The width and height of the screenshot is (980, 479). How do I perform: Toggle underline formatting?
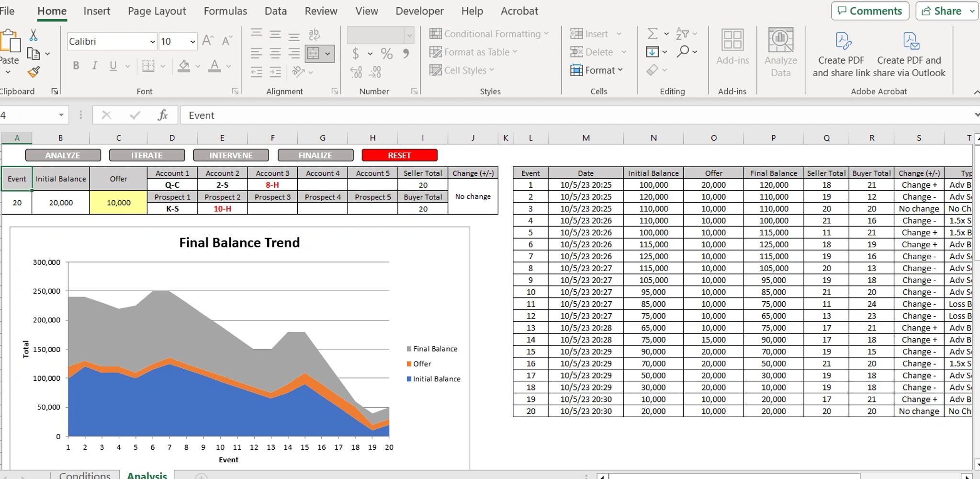pos(112,66)
